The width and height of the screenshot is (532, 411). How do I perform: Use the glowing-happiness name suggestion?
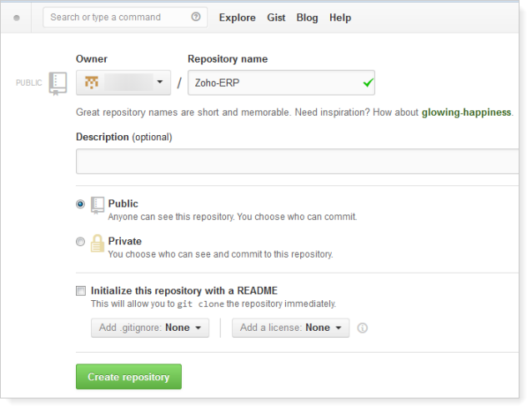[x=465, y=112]
